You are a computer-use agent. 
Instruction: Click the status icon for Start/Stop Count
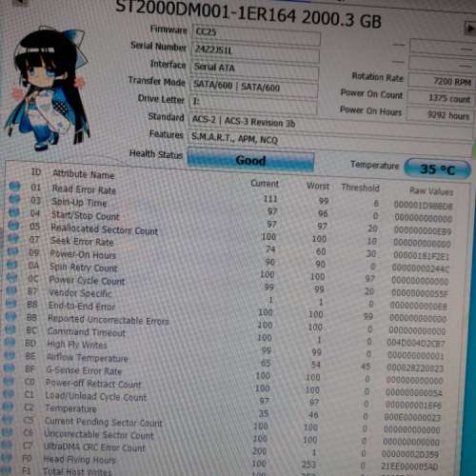pyautogui.click(x=13, y=212)
